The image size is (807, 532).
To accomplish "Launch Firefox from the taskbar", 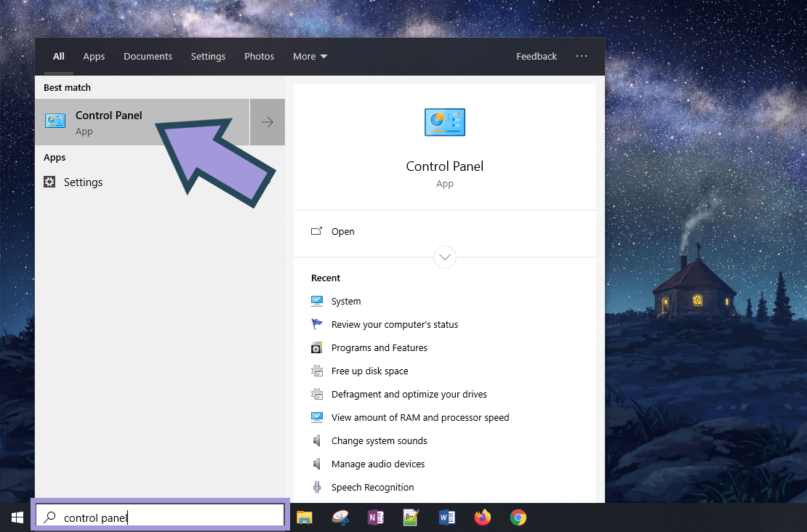I will coord(482,517).
